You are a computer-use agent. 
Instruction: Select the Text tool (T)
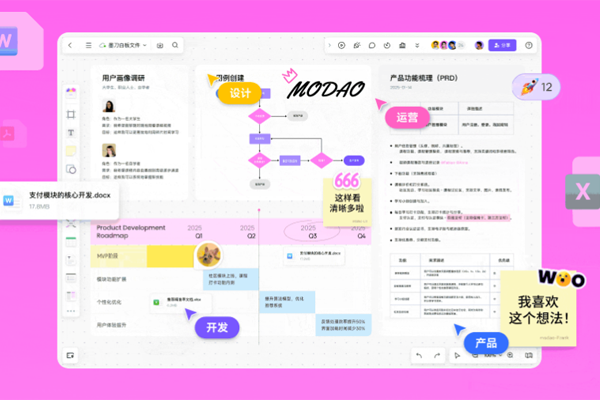click(x=71, y=133)
